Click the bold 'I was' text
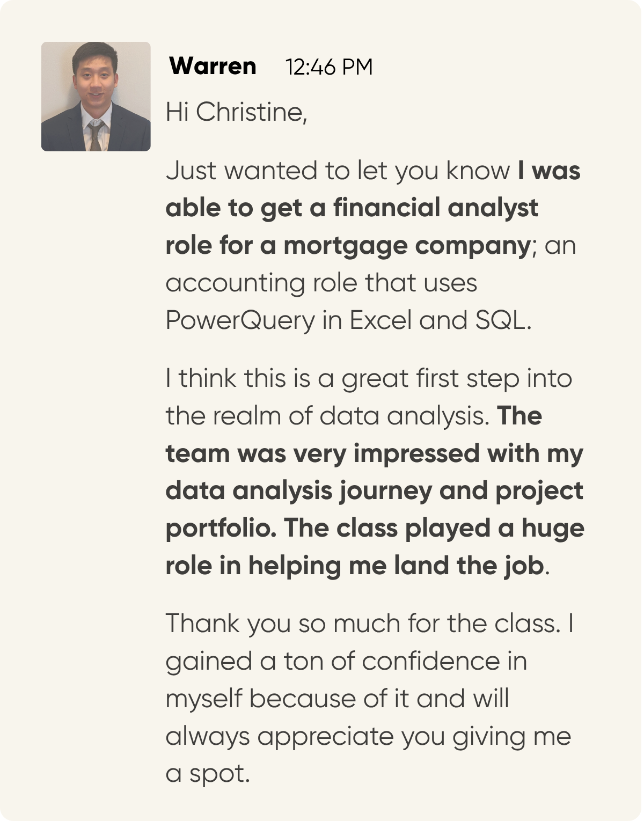Image resolution: width=644 pixels, height=821 pixels. click(x=549, y=171)
